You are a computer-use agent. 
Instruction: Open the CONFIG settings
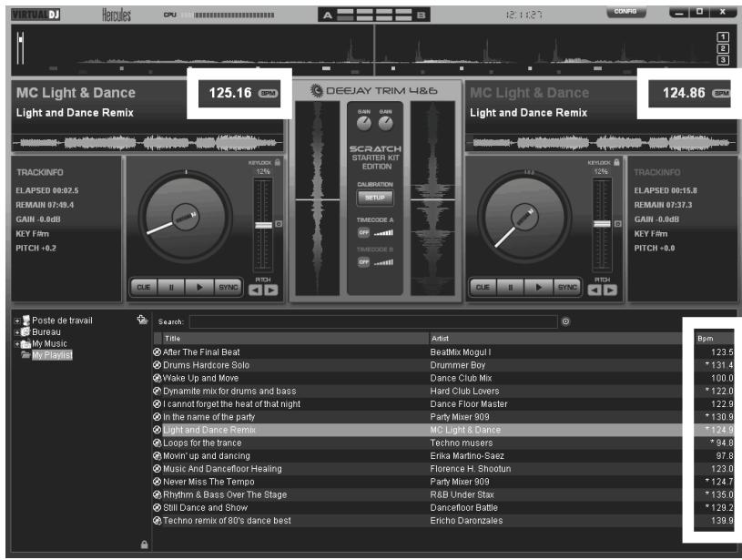(625, 12)
